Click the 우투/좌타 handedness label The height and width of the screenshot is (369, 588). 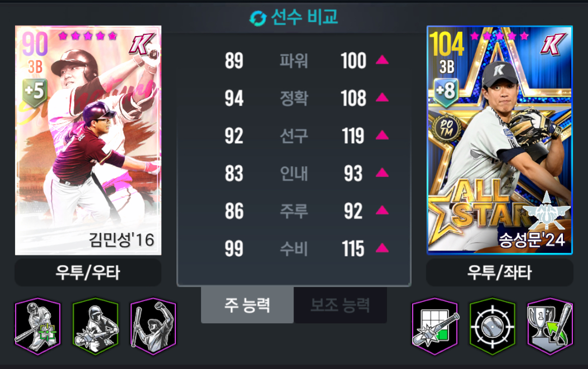click(500, 272)
